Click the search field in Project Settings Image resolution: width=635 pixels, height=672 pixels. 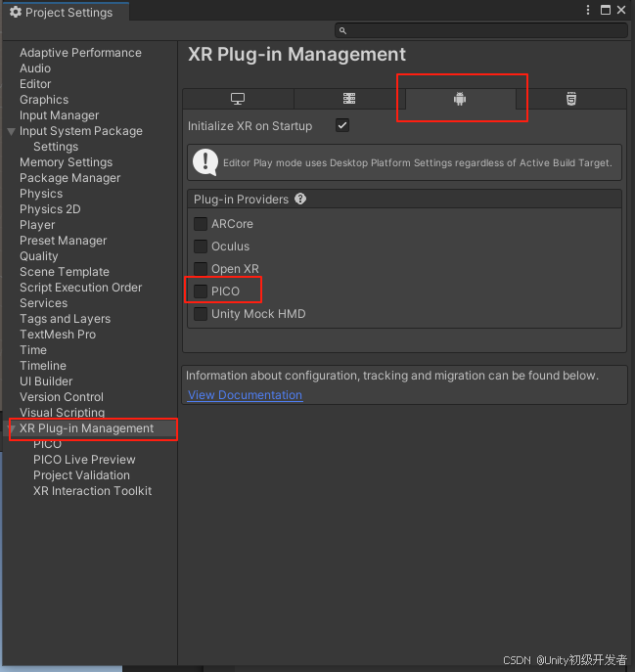coord(481,30)
